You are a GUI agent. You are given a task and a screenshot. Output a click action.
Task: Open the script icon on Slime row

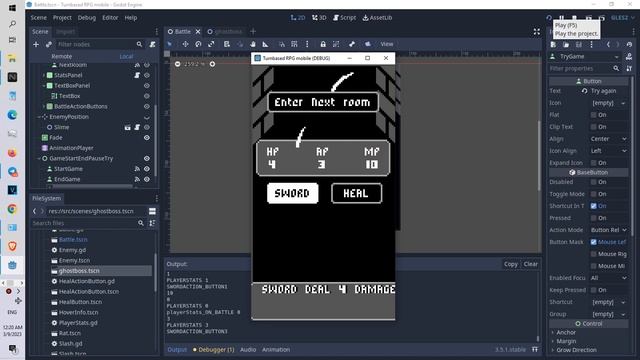point(137,127)
